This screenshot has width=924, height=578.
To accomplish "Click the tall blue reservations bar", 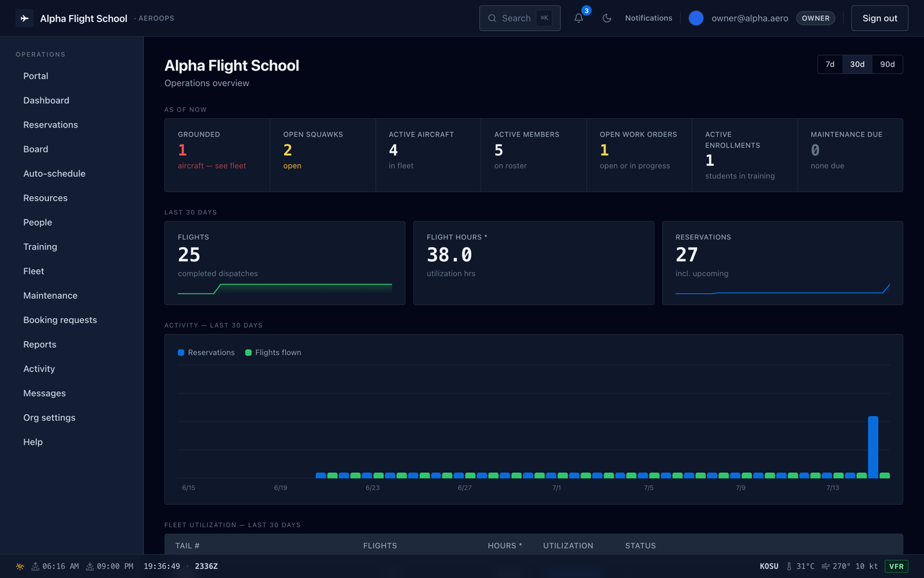I will coord(873,447).
